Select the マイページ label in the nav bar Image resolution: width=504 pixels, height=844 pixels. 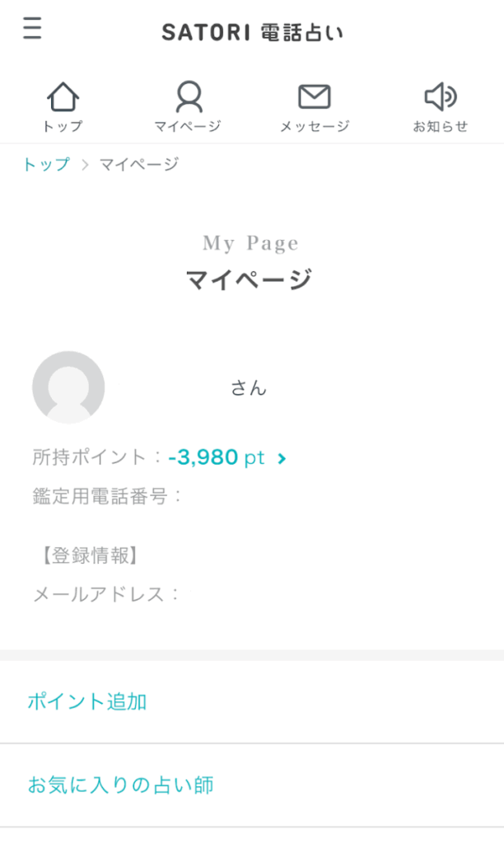click(x=188, y=126)
